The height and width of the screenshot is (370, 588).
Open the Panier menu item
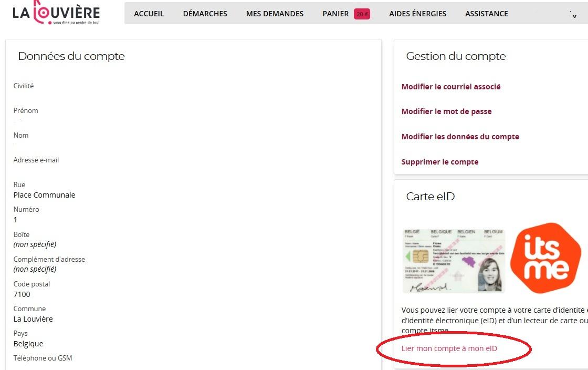pyautogui.click(x=335, y=14)
